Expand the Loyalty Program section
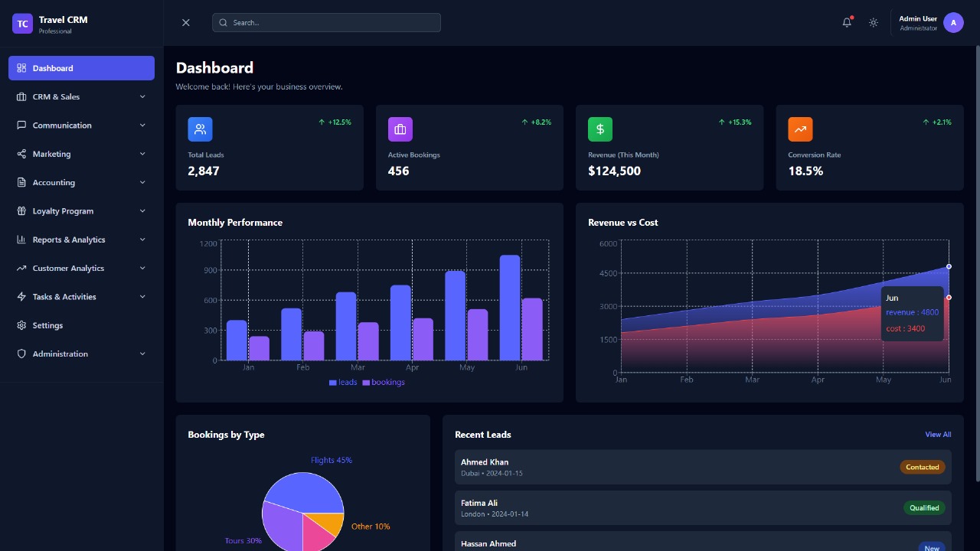 (80, 210)
